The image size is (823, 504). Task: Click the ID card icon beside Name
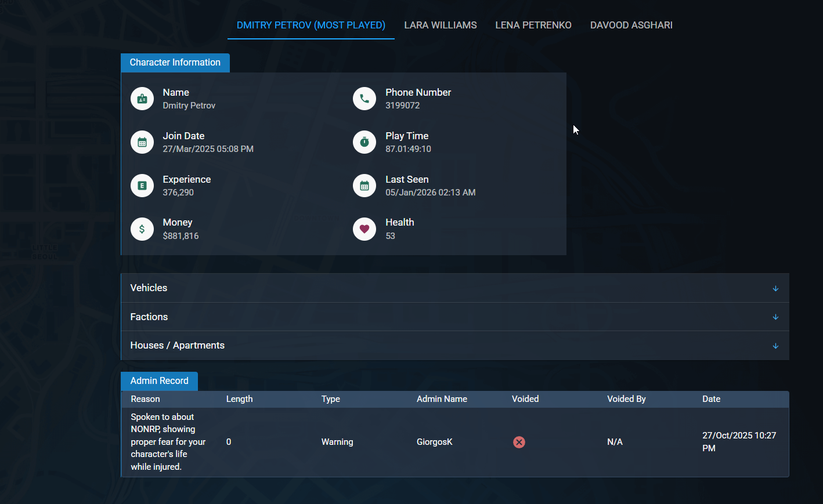[x=142, y=99]
